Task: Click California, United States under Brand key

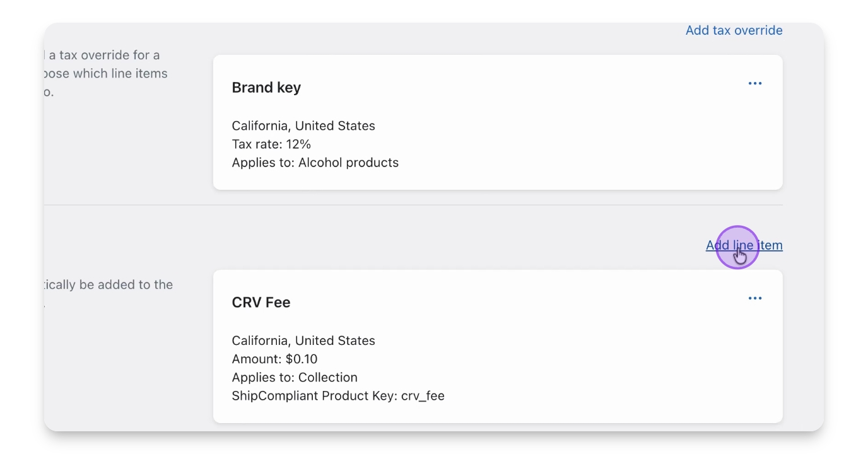Action: pyautogui.click(x=303, y=126)
